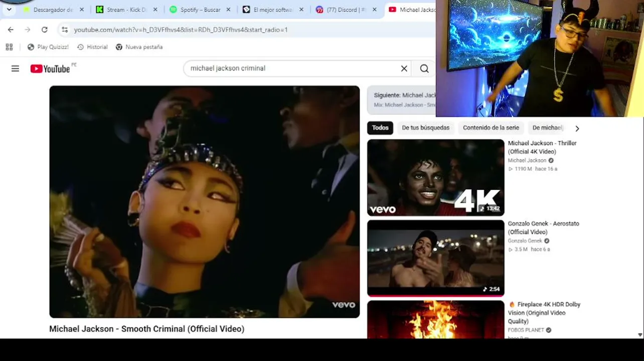The width and height of the screenshot is (644, 361).
Task: Switch to the (77) Discord tab
Action: [x=346, y=10]
